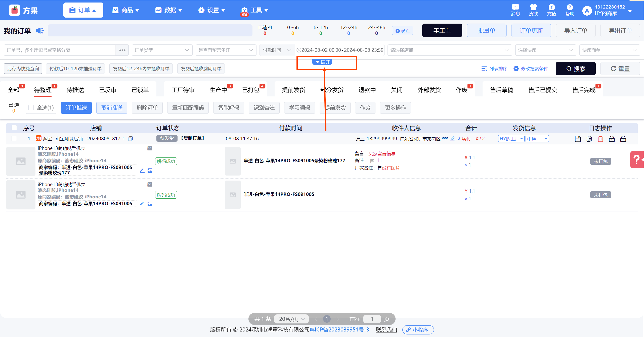Click the closed lock icon for order
This screenshot has width=644, height=337.
coord(612,139)
